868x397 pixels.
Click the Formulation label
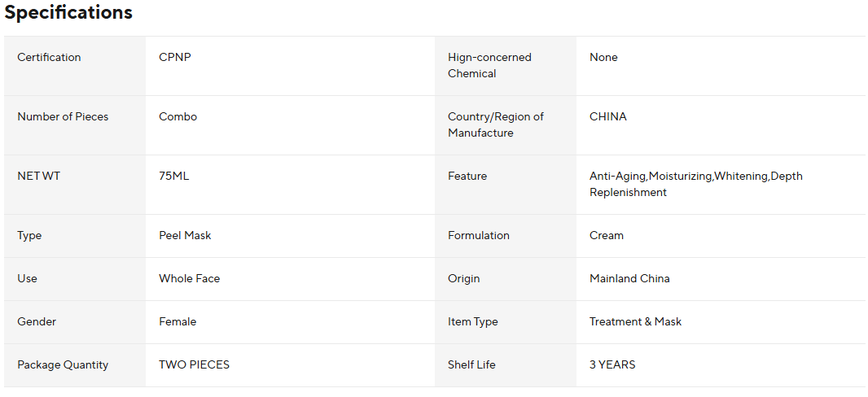479,236
